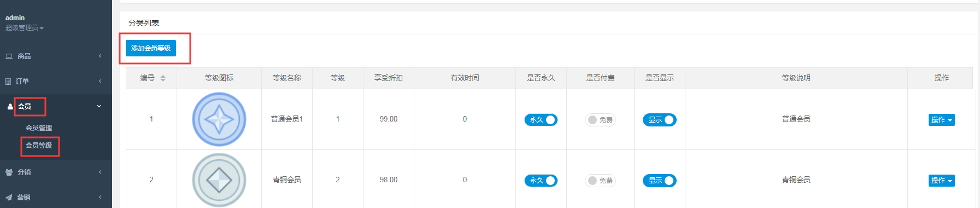Toggle the 永久 switch for 青铜会员
Image resolution: width=980 pixels, height=208 pixels.
coord(541,181)
